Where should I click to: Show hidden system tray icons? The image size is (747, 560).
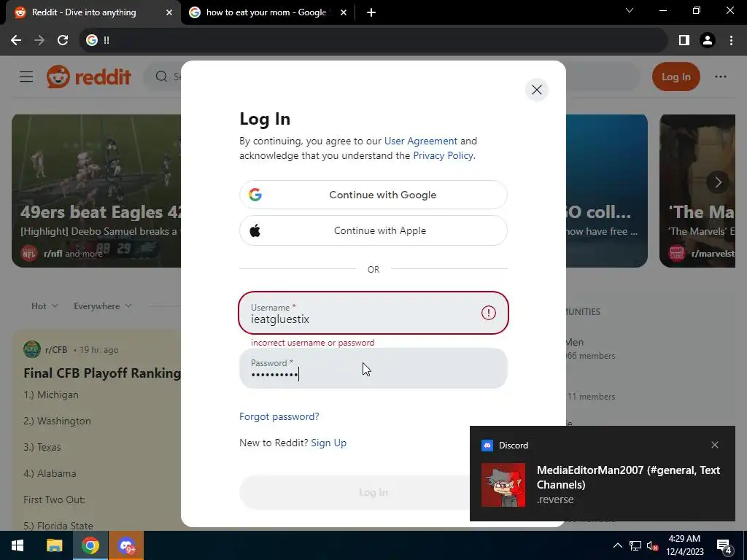point(617,545)
